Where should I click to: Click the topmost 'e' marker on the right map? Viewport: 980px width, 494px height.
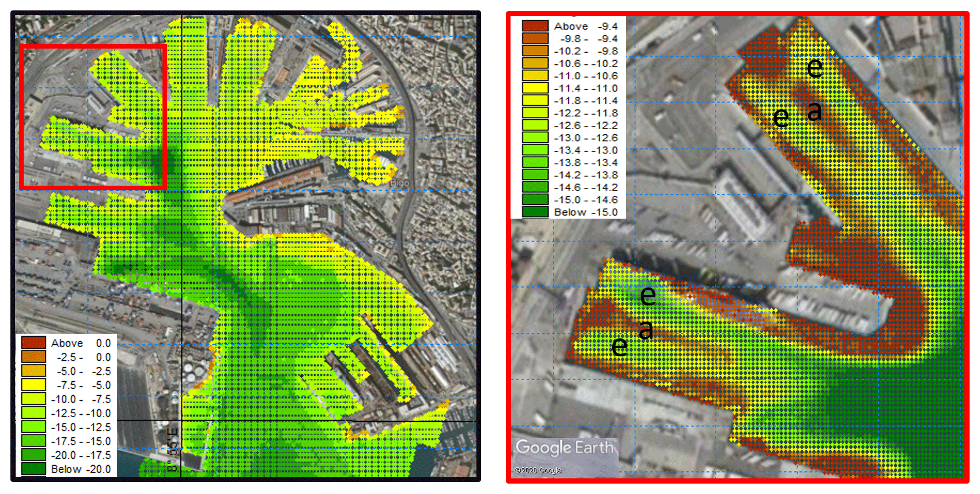[x=815, y=68]
